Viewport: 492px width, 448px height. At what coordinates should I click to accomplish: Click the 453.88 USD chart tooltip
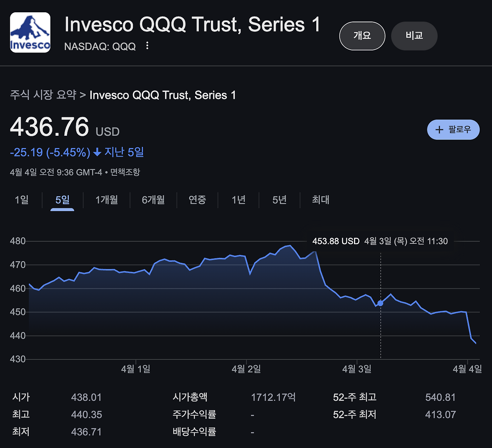[x=380, y=241]
